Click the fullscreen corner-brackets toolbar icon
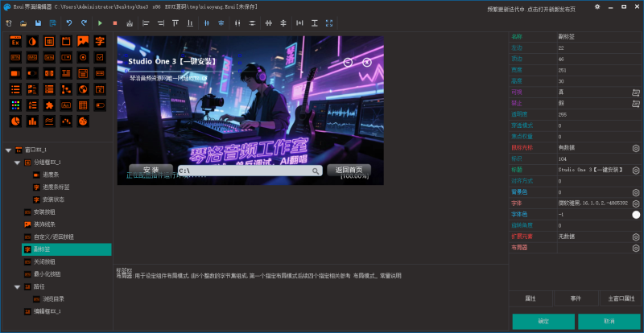 pyautogui.click(x=329, y=23)
